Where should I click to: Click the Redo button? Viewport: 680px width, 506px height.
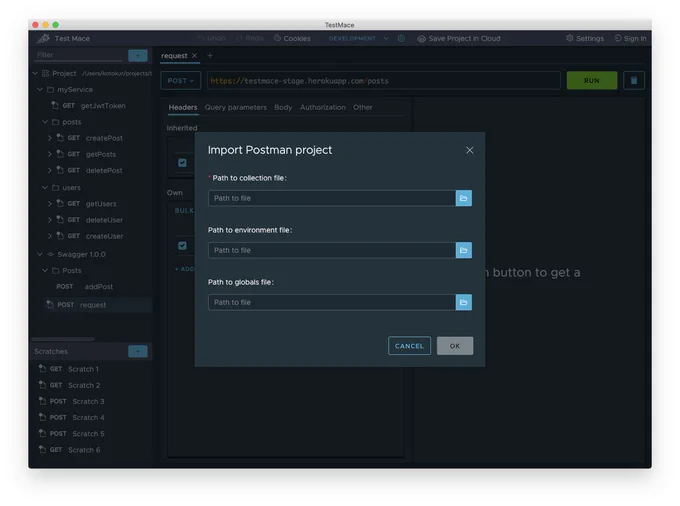click(x=250, y=38)
